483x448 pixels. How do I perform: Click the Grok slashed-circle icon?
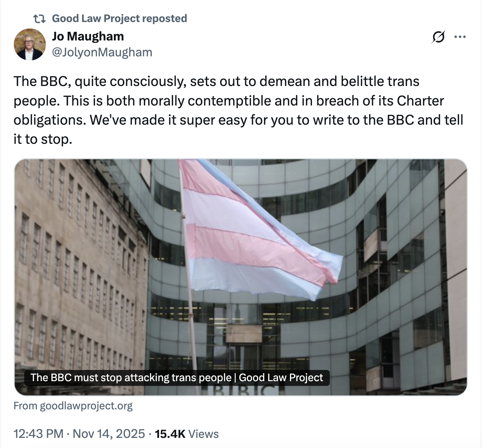[x=438, y=37]
